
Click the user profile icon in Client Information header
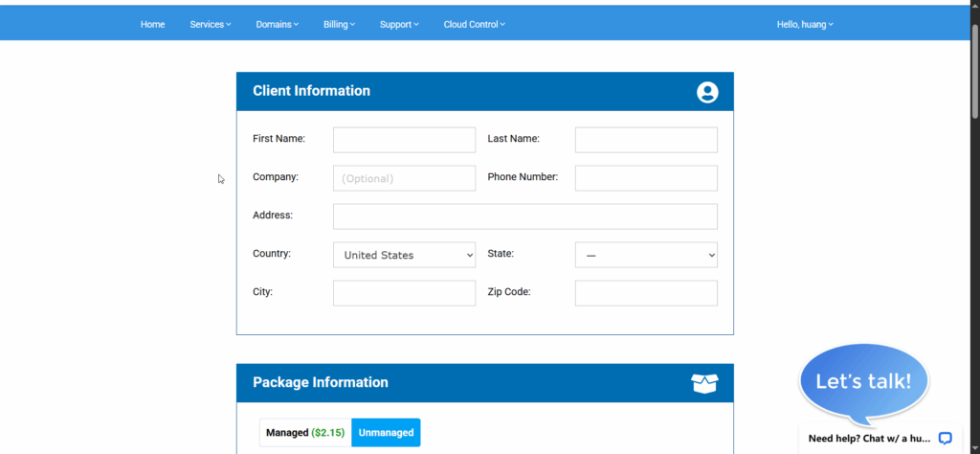point(707,92)
